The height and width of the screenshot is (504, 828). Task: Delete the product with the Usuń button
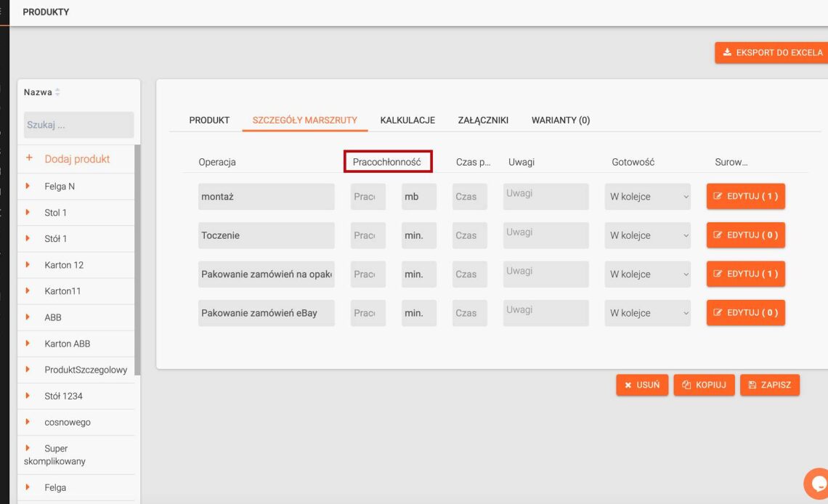tap(642, 385)
